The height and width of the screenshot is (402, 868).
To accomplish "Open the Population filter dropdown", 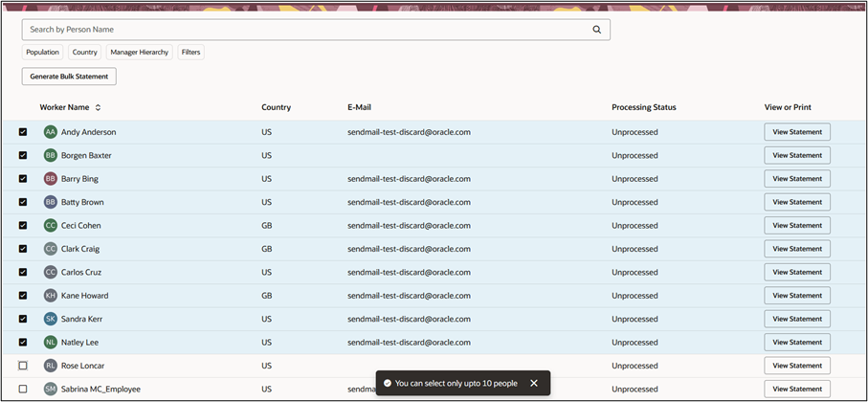I will 42,53.
